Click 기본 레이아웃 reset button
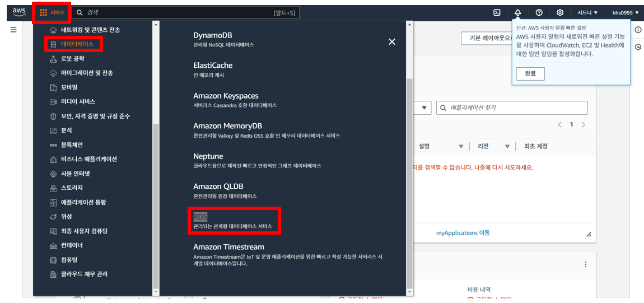 pyautogui.click(x=486, y=38)
